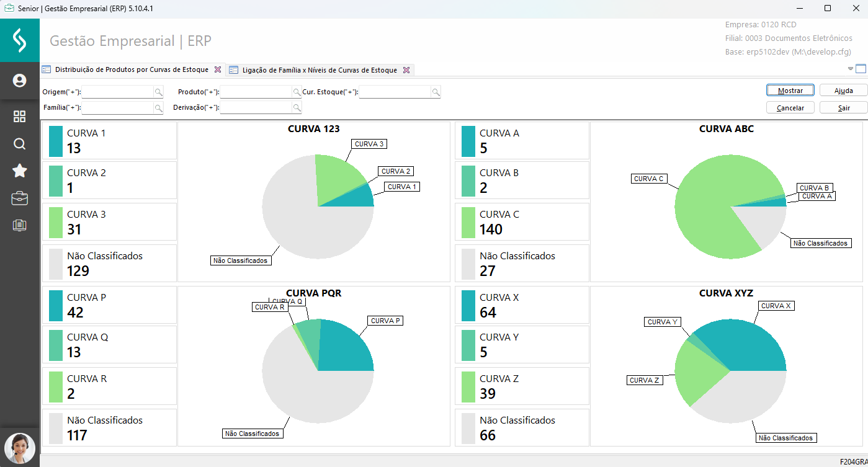Click the CURVA ABC chart title
The height and width of the screenshot is (467, 868).
(x=727, y=129)
